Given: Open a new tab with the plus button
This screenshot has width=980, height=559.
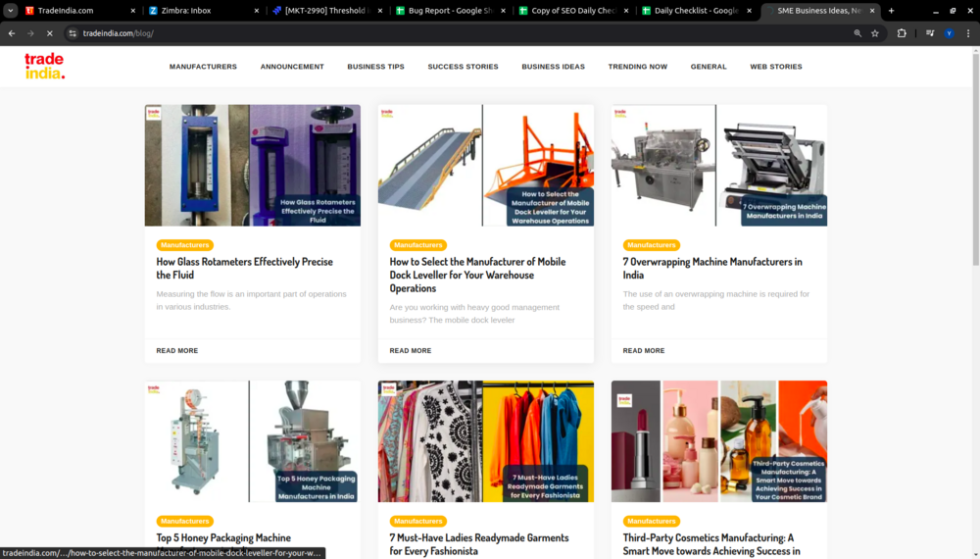Looking at the screenshot, I should pyautogui.click(x=891, y=11).
